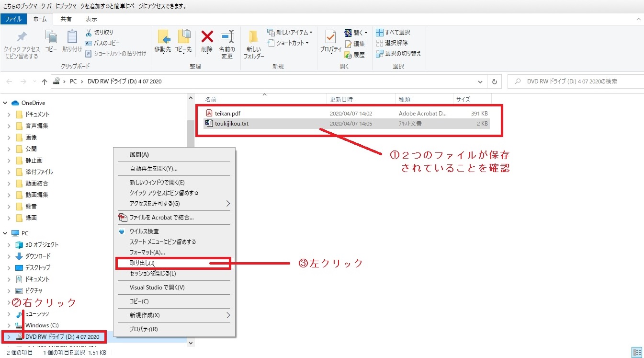Open New item (新しいアイテム) dropdown
This screenshot has width=644, height=358.
[x=290, y=33]
